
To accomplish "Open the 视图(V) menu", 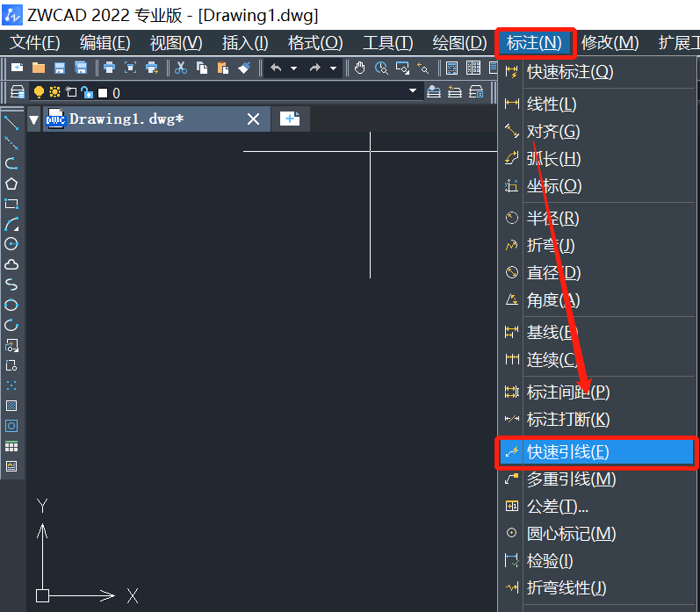I will (176, 43).
